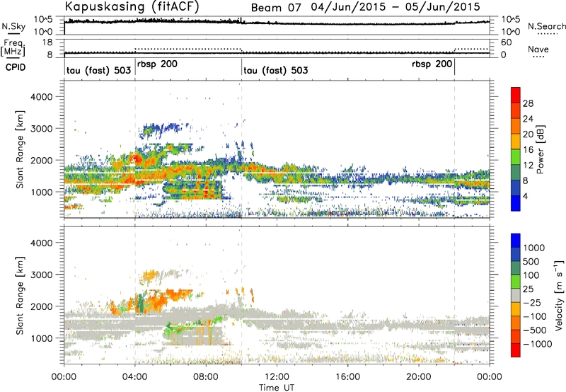
Task: Click 'Slant Range [km]' label of velocity panel
Action: [20, 296]
